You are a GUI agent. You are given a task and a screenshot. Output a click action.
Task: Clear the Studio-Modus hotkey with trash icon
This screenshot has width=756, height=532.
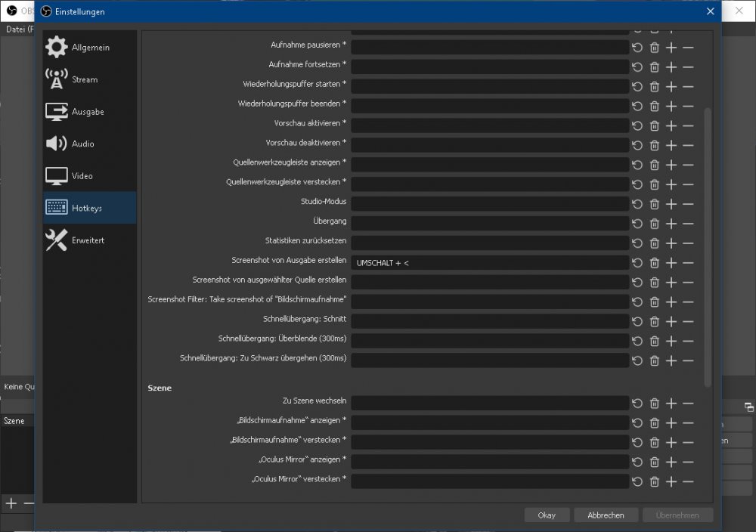654,203
